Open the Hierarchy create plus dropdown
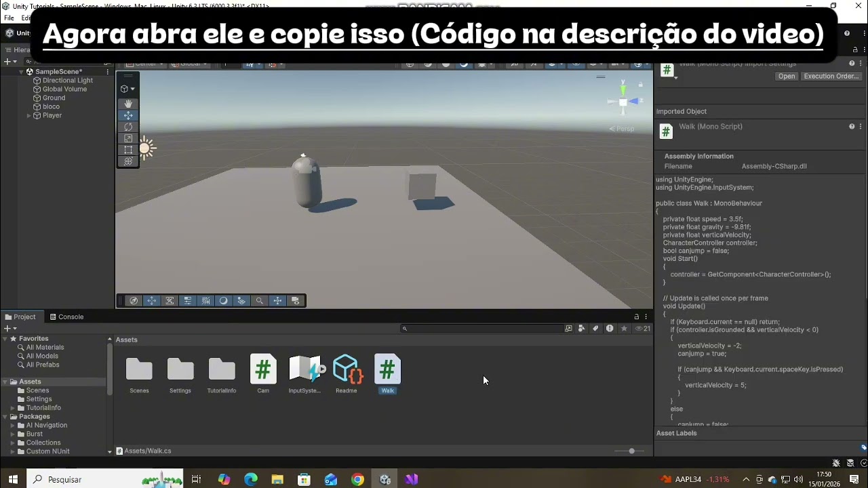868x488 pixels. click(10, 62)
